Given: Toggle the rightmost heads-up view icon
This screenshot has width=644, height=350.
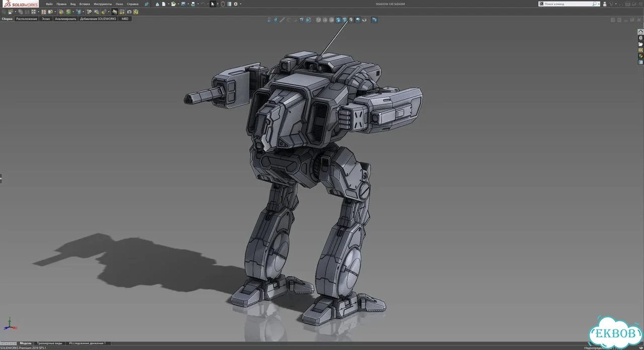Looking at the screenshot, I should pyautogui.click(x=374, y=20).
